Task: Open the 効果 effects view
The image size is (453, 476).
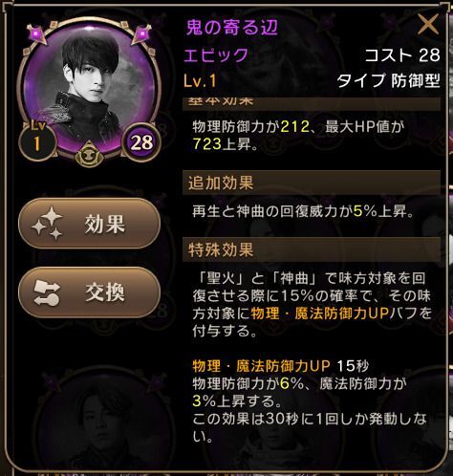Action: click(89, 224)
